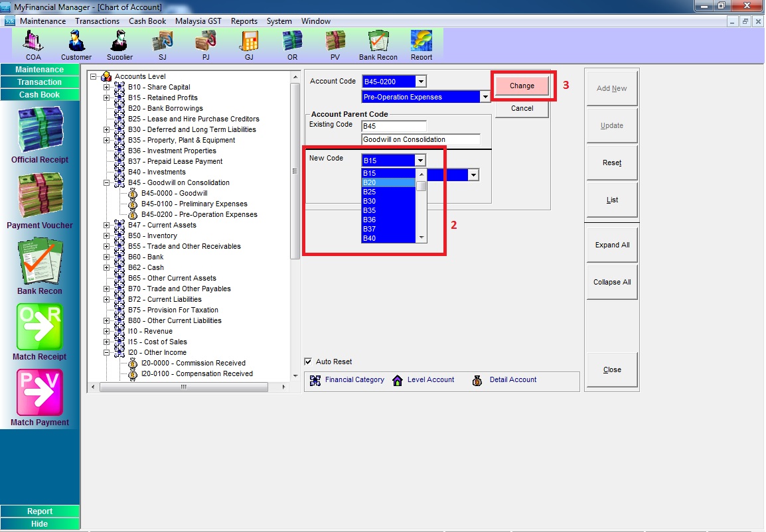Toggle the Auto Reset checkbox
Viewport: 766px width, 532px height.
(308, 362)
